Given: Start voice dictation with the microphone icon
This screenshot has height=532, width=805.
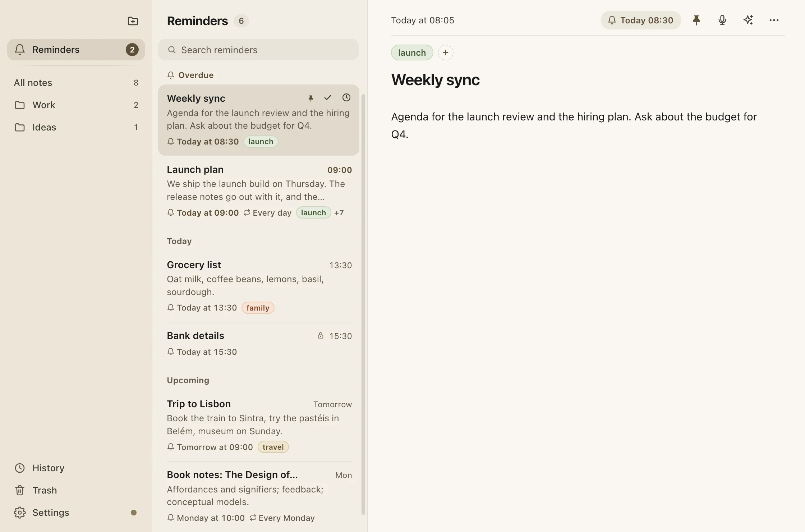Looking at the screenshot, I should click(x=722, y=20).
